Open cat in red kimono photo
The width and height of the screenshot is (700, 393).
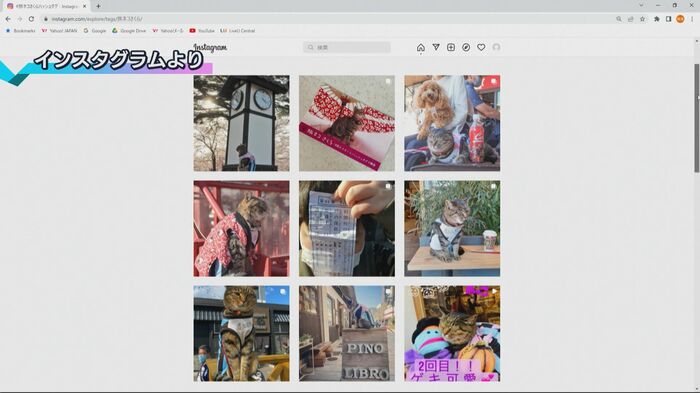pyautogui.click(x=242, y=229)
